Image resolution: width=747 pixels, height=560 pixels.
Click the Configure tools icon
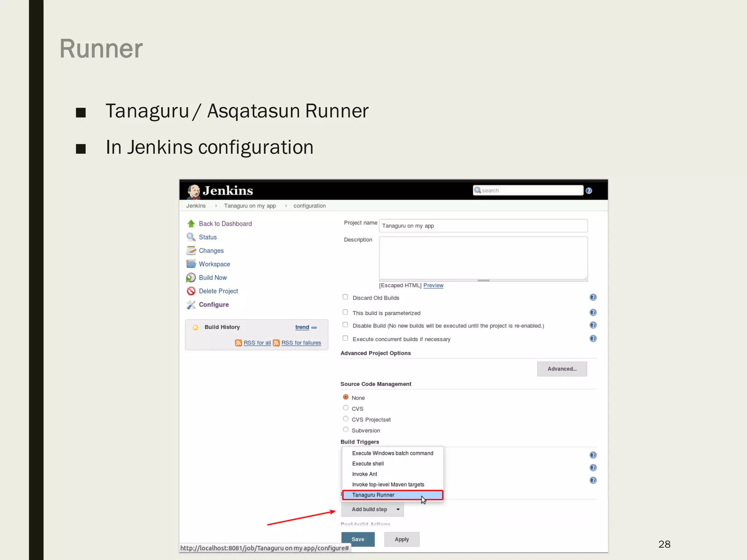[x=191, y=304]
